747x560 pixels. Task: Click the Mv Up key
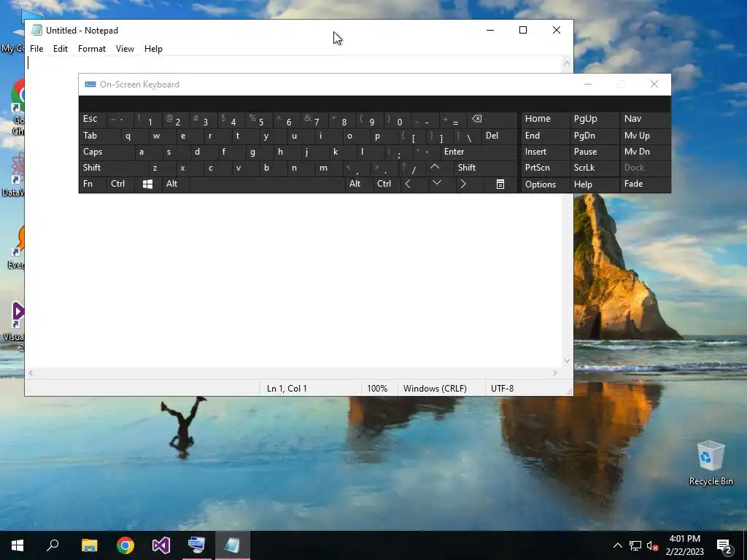pos(645,136)
